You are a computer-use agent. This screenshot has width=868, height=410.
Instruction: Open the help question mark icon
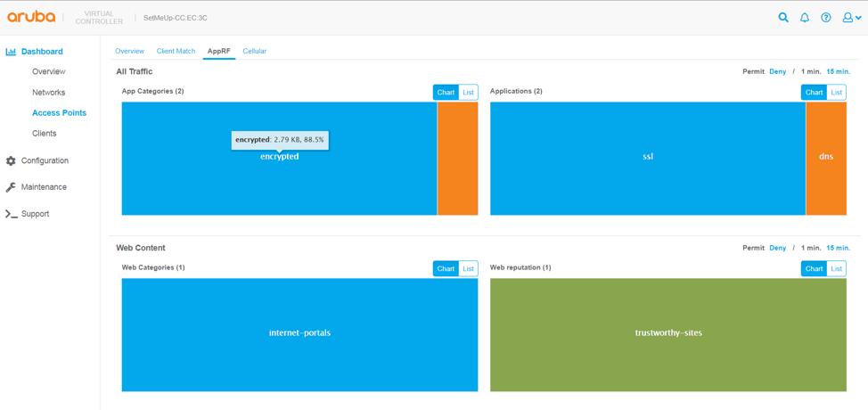[x=826, y=18]
